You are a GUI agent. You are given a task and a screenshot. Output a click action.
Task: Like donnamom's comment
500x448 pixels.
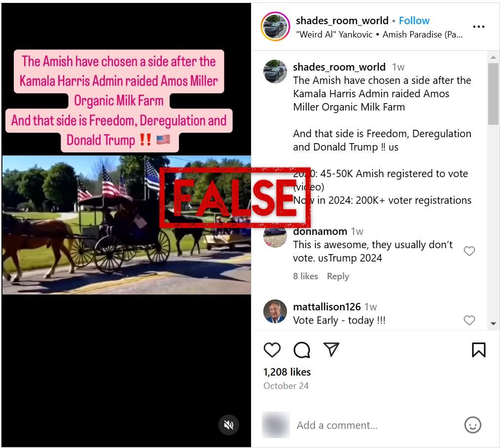coord(469,251)
